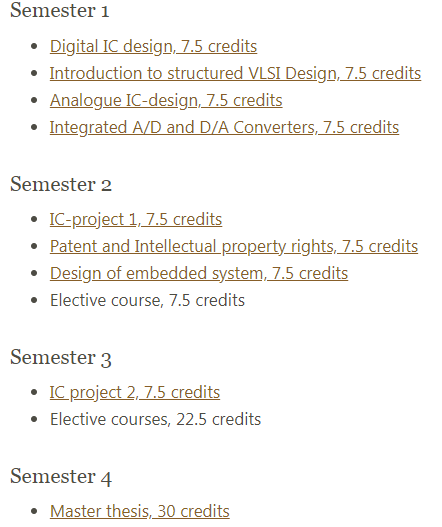
Task: Click the bullet beside IC-project 1
Action: pos(34,220)
